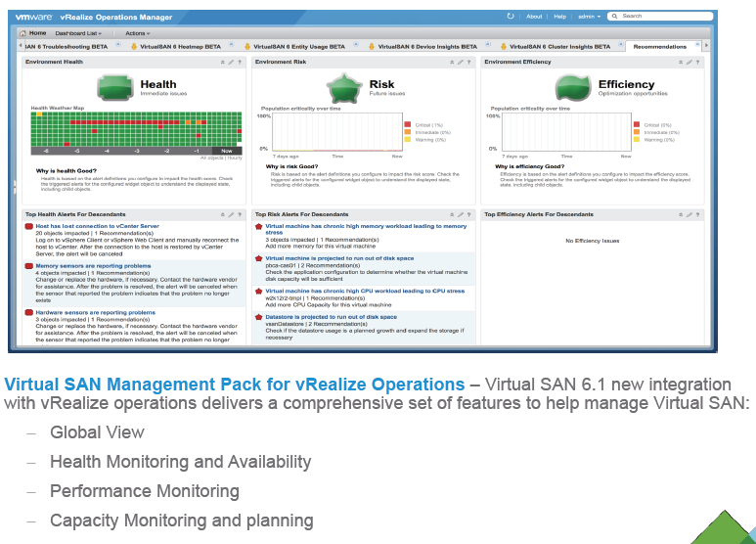Open help for the Environment Health widget
756x544 pixels.
click(240, 63)
